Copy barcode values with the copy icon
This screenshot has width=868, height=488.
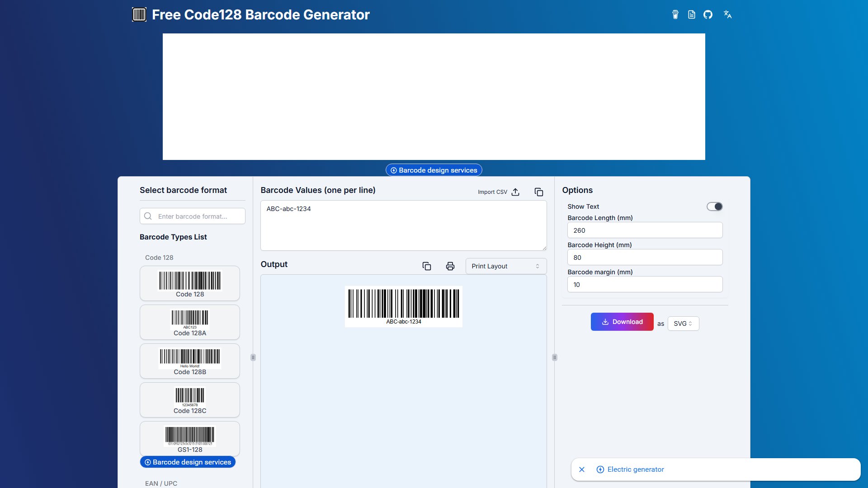(x=539, y=192)
